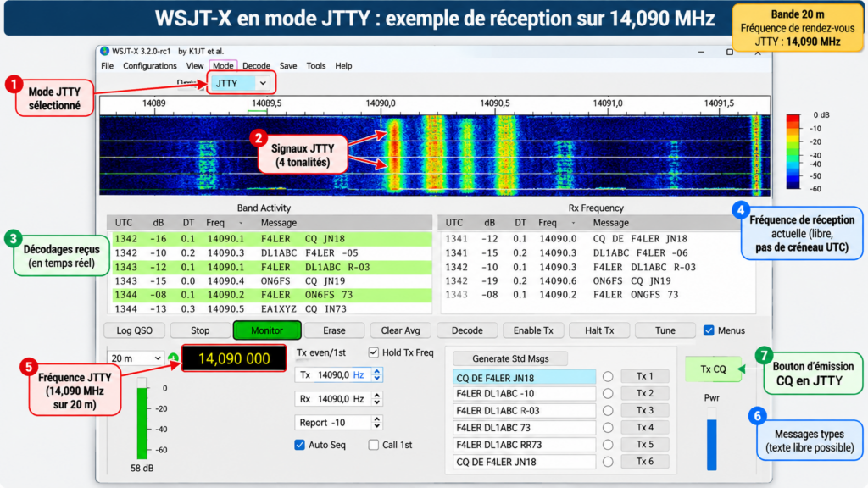This screenshot has height=488, width=868.
Task: Select the EA1XYZ CQ IN73 decode row
Action: 272,308
